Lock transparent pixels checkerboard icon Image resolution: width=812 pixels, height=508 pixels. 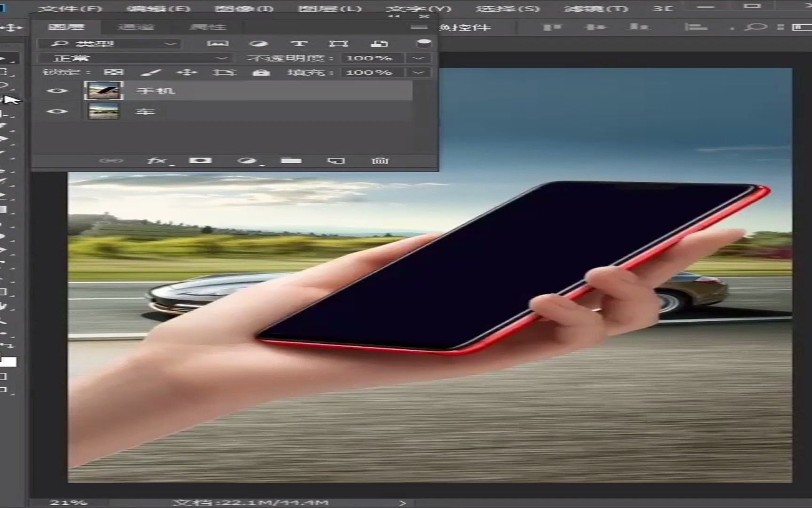pyautogui.click(x=113, y=72)
